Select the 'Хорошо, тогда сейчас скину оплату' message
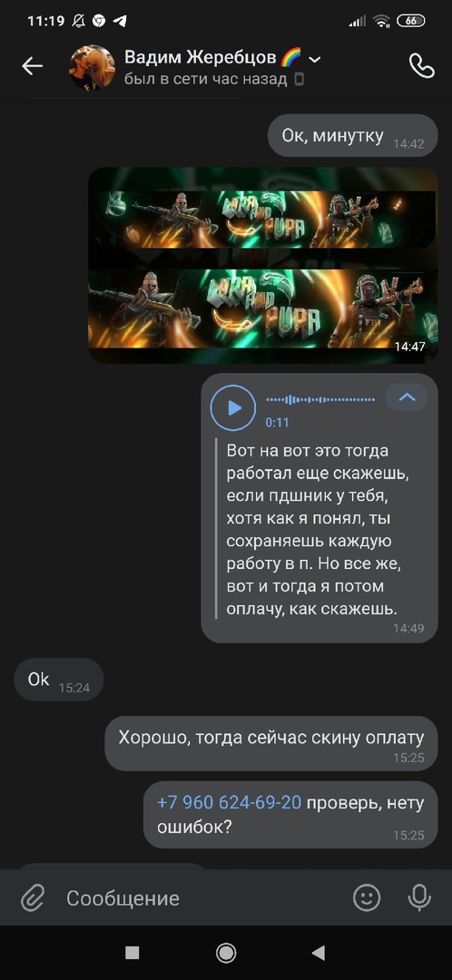Viewport: 452px width, 980px height. pyautogui.click(x=271, y=743)
